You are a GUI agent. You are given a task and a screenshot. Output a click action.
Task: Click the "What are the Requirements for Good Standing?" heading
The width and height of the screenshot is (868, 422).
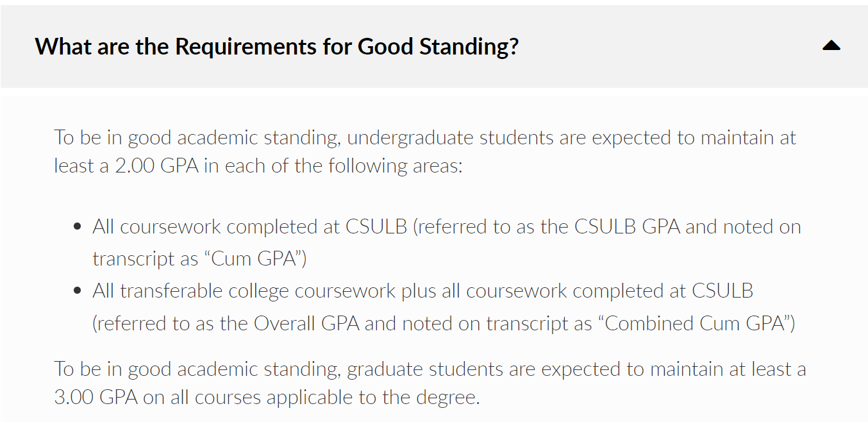pos(276,47)
